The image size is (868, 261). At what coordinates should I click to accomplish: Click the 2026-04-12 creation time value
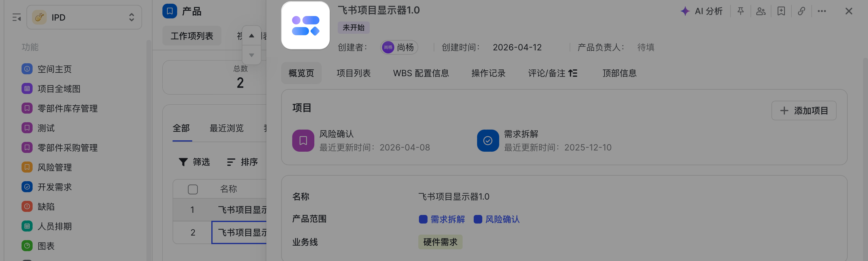(x=517, y=47)
